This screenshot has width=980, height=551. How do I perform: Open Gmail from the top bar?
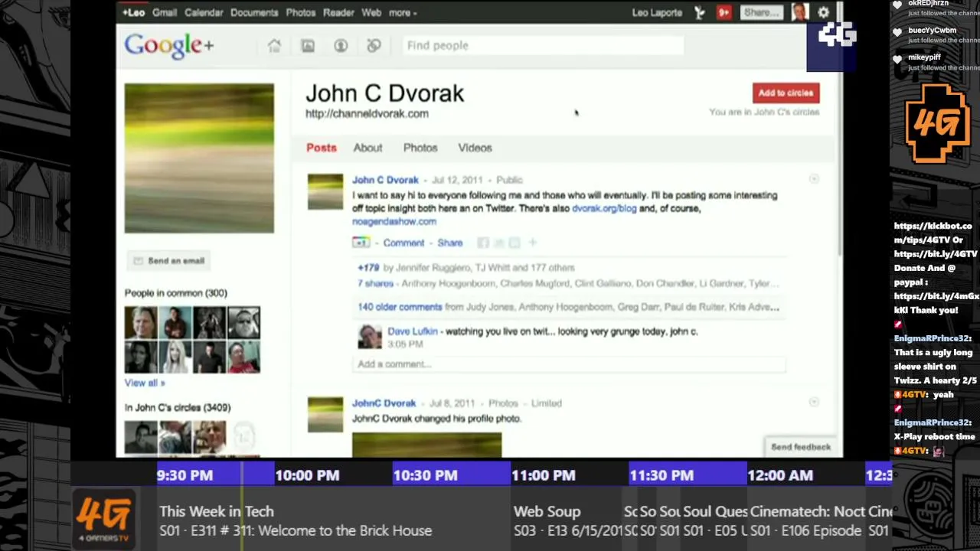click(165, 12)
